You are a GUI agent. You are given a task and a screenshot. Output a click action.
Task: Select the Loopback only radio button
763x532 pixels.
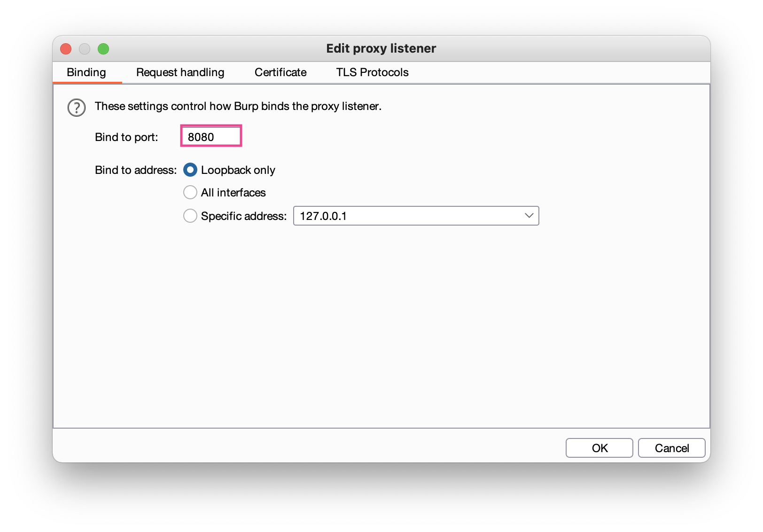pyautogui.click(x=190, y=170)
